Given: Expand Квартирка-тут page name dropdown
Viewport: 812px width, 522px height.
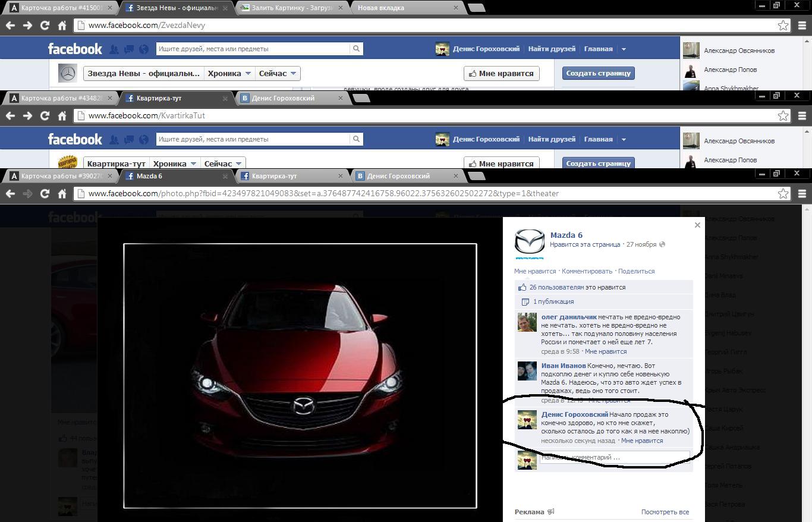Looking at the screenshot, I should tap(116, 163).
